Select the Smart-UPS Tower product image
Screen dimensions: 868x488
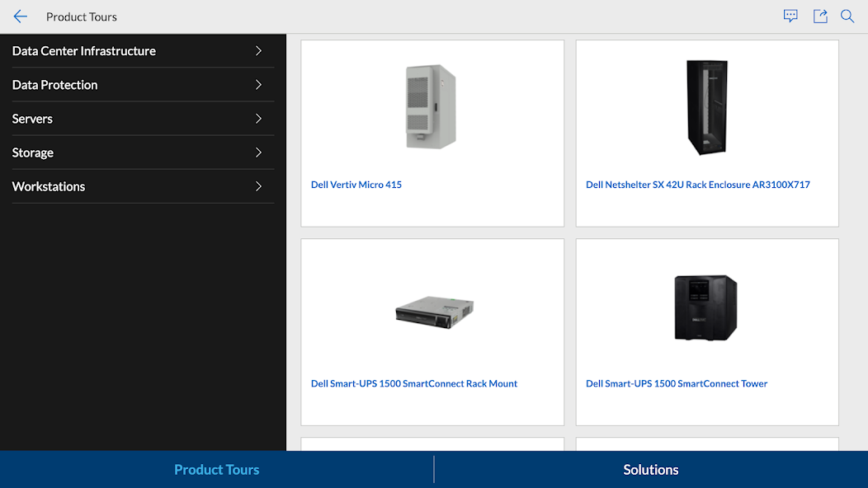[705, 307]
